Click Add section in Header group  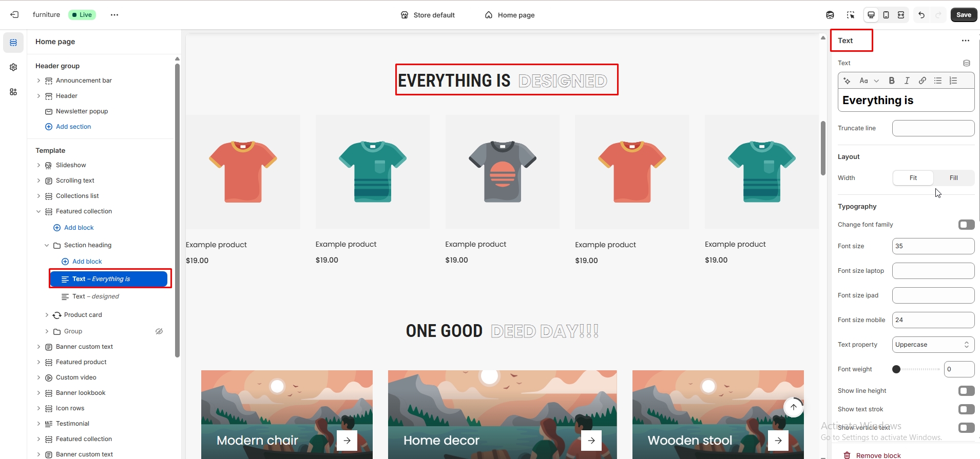tap(73, 127)
